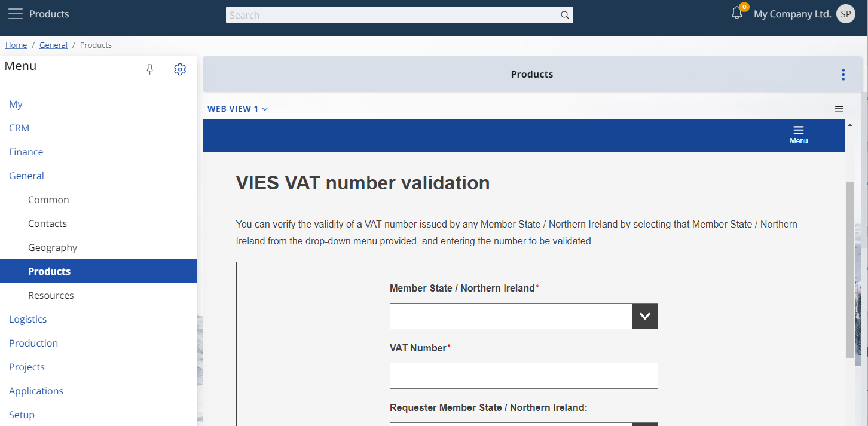Click the web view scroll-up arrow
Image resolution: width=868 pixels, height=426 pixels.
click(x=850, y=125)
